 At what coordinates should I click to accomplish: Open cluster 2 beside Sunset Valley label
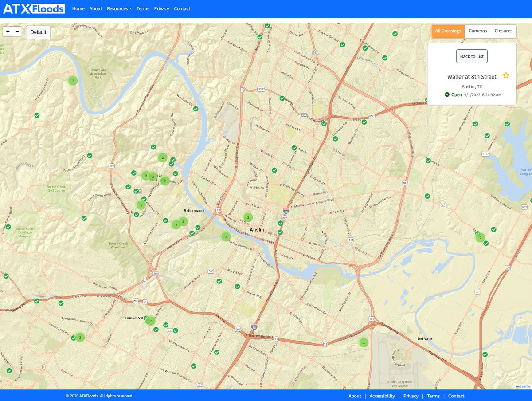(150, 321)
